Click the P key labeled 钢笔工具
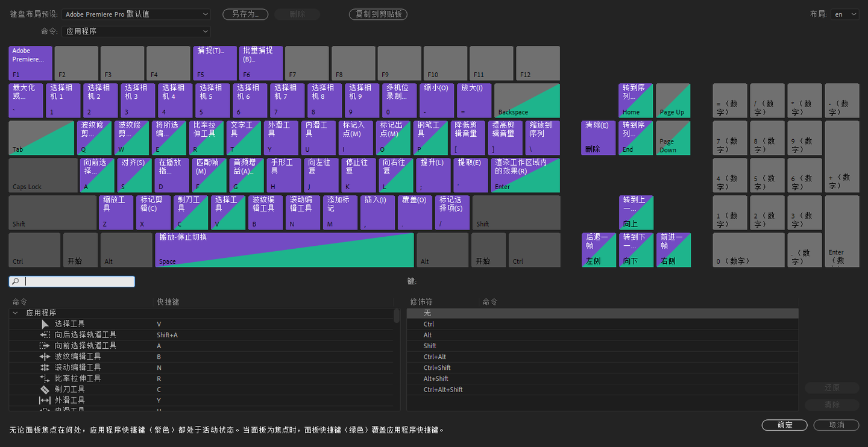The width and height of the screenshot is (868, 447). click(430, 138)
